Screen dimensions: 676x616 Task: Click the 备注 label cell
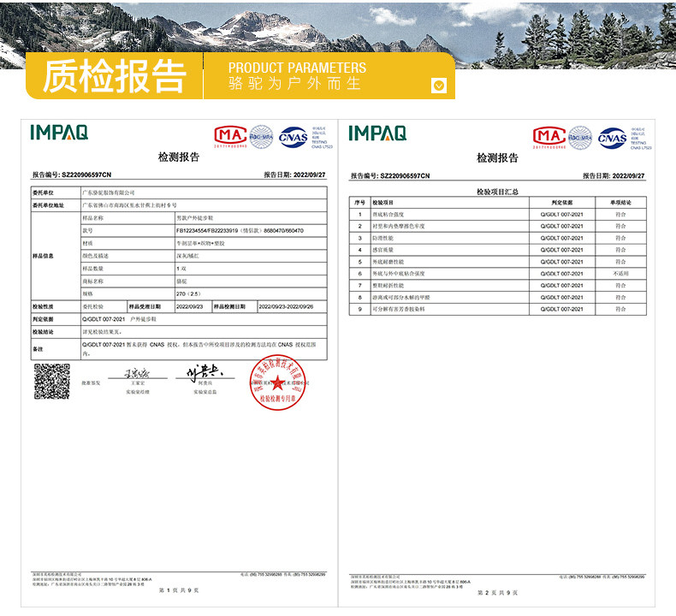point(56,349)
